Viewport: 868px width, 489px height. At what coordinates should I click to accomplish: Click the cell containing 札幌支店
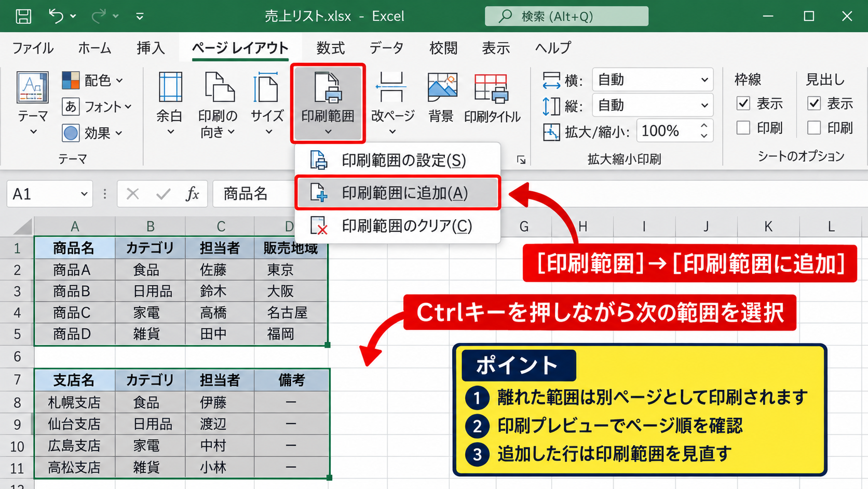tap(75, 402)
